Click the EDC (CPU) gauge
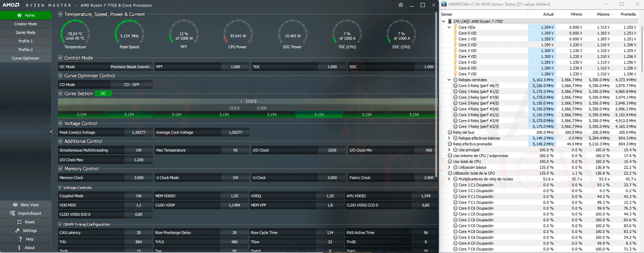This screenshot has height=253, width=644. (402, 35)
